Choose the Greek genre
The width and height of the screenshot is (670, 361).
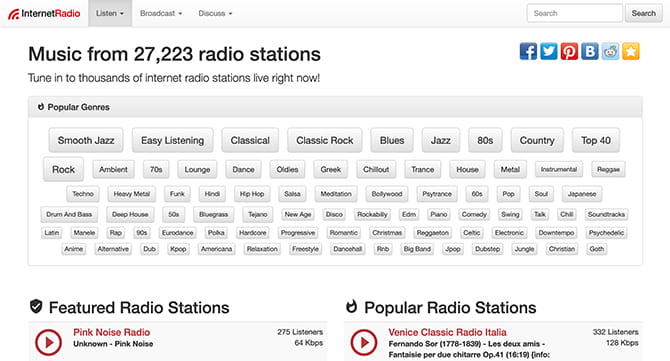tap(331, 169)
